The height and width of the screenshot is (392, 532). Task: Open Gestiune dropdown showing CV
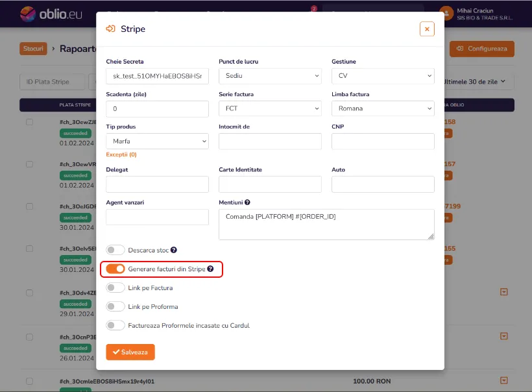[x=383, y=76]
